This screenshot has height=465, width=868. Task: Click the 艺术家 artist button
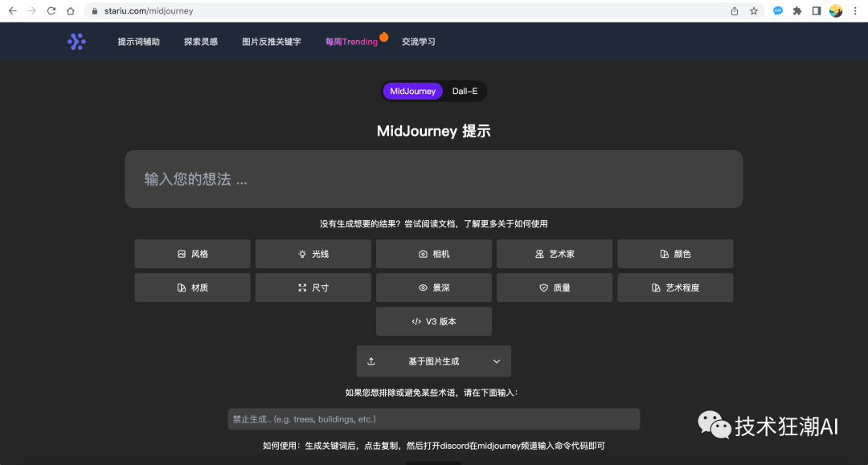click(555, 254)
